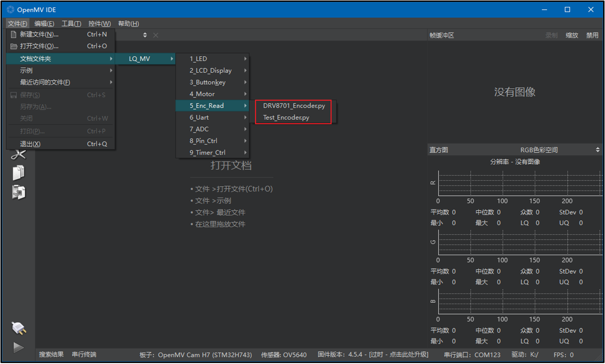Expand the 2_LCD_Display folder entry

213,70
